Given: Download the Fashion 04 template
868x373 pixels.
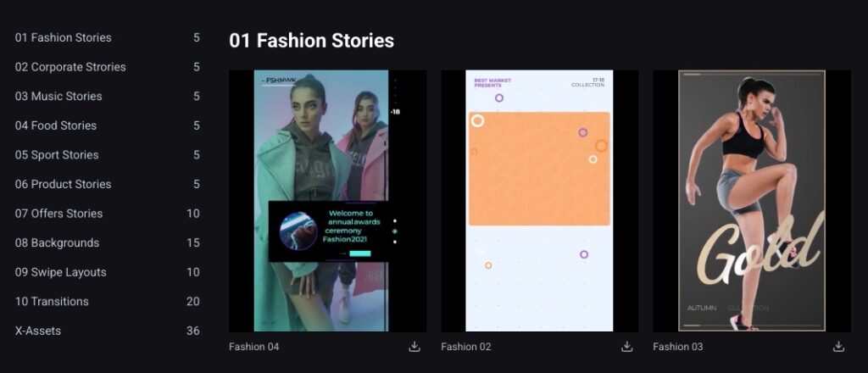Looking at the screenshot, I should 415,347.
